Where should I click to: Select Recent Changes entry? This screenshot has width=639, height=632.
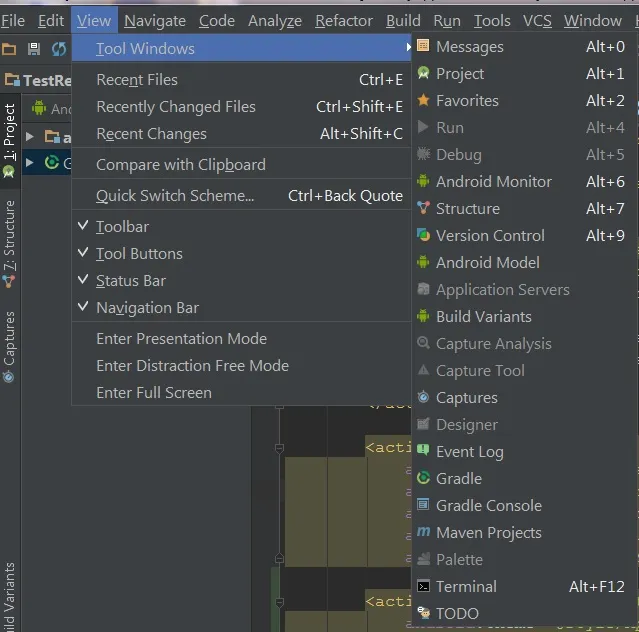tap(241, 133)
